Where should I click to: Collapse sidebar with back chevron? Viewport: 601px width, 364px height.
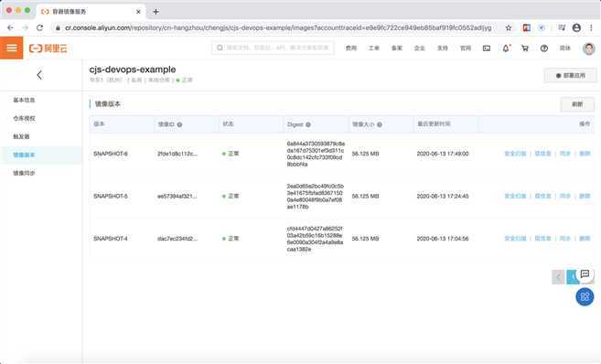[39, 75]
